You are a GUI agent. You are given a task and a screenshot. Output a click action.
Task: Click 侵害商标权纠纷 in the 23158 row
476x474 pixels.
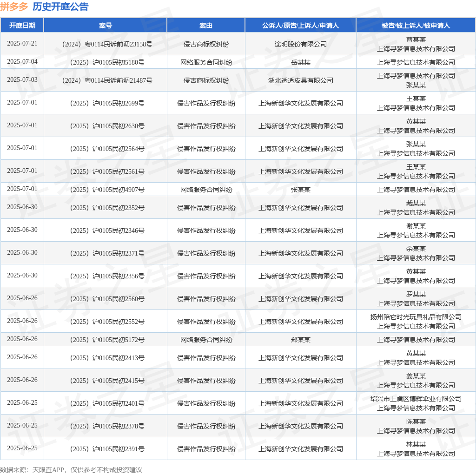click(x=206, y=44)
